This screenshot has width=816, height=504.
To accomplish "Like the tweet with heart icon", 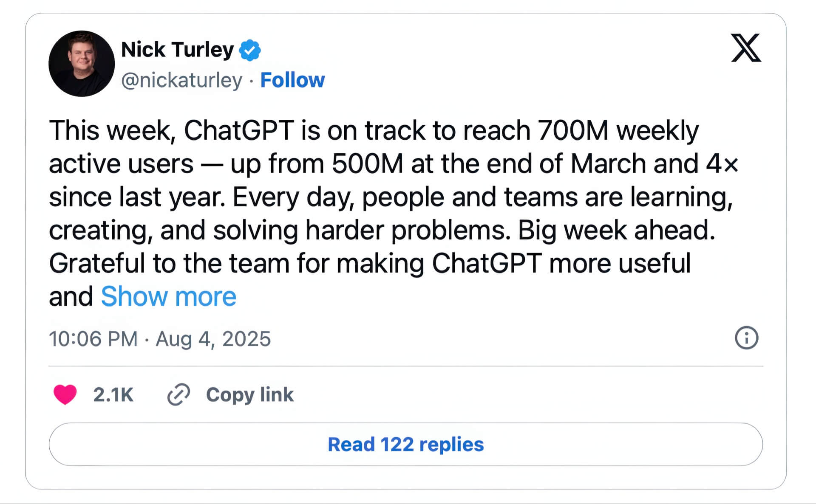I will click(65, 394).
